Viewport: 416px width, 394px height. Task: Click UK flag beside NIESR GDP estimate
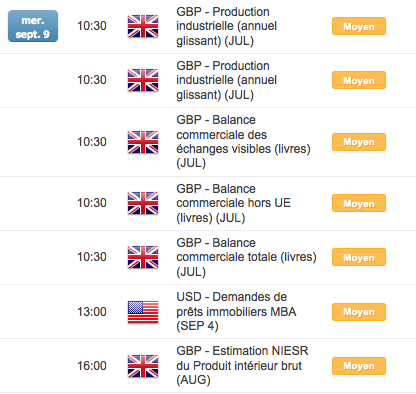coord(143,366)
